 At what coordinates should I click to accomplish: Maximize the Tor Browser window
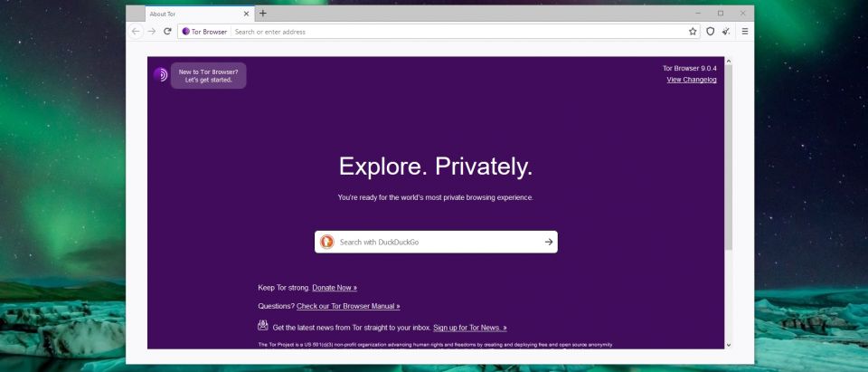pyautogui.click(x=721, y=14)
